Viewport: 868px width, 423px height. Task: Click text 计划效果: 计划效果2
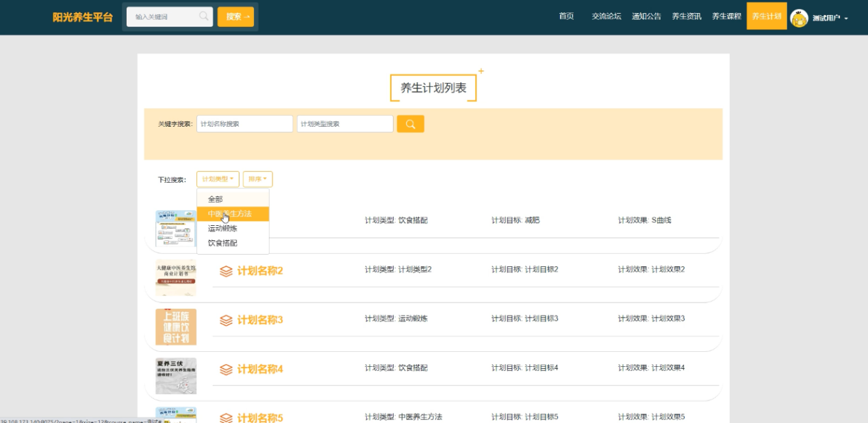click(x=652, y=270)
